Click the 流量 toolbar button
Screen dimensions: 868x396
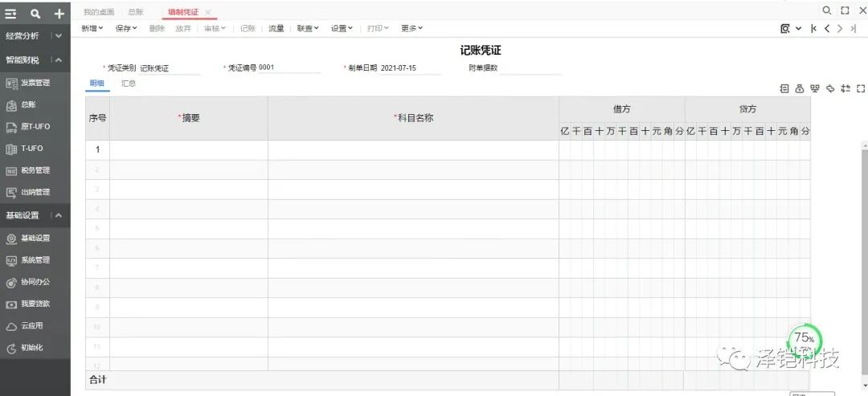coord(276,28)
